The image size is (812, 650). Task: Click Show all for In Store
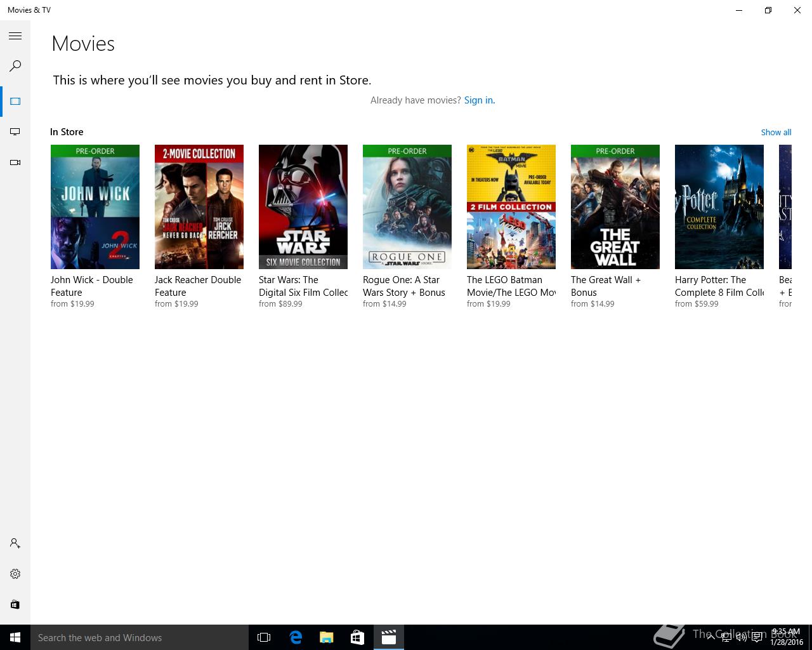click(776, 132)
